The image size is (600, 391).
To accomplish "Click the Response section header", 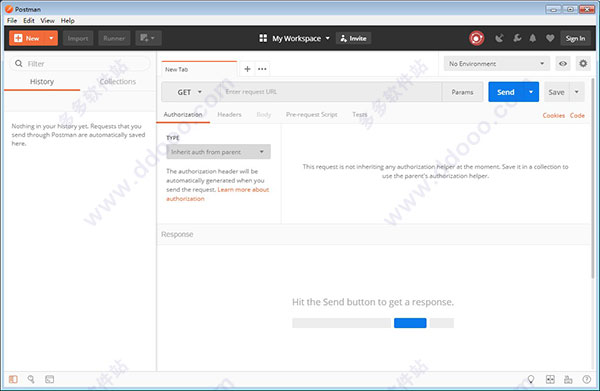I will click(x=374, y=234).
